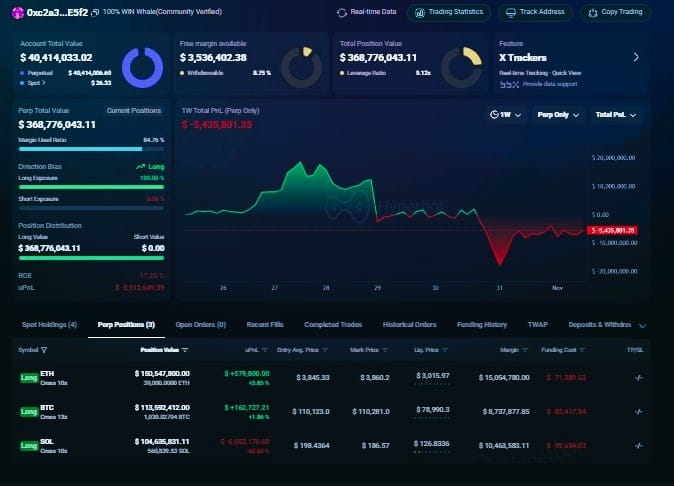Click position value $113,592,412.00

click(x=162, y=407)
